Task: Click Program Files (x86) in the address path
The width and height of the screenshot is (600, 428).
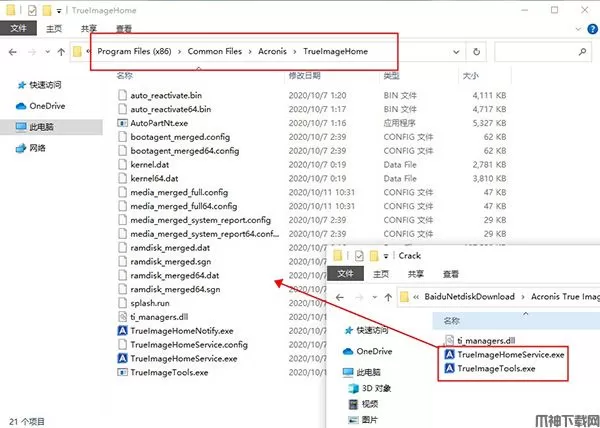Action: pyautogui.click(x=134, y=51)
